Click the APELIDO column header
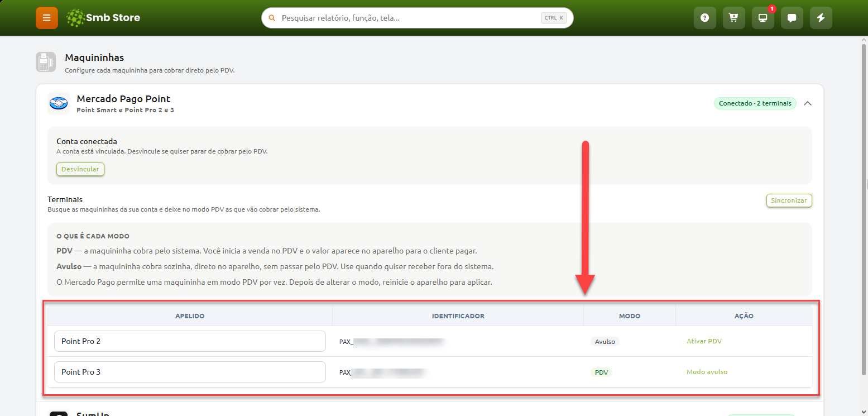Screen dimensions: 868x416 [190, 316]
